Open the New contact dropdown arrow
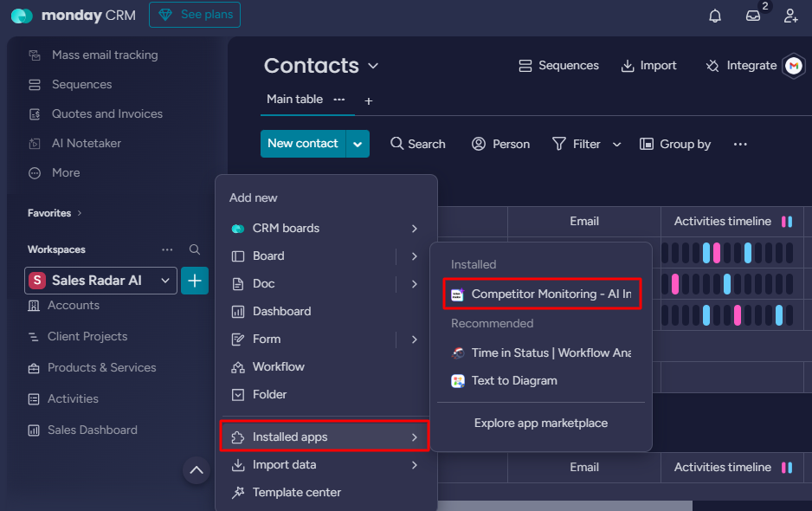Screen dimensions: 812x511 click(x=358, y=144)
